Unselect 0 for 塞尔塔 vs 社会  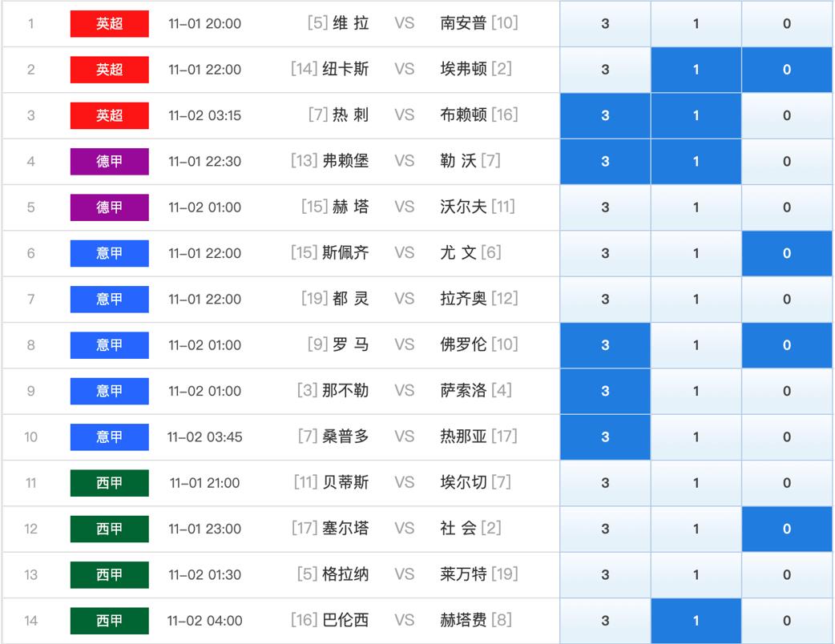(x=786, y=529)
